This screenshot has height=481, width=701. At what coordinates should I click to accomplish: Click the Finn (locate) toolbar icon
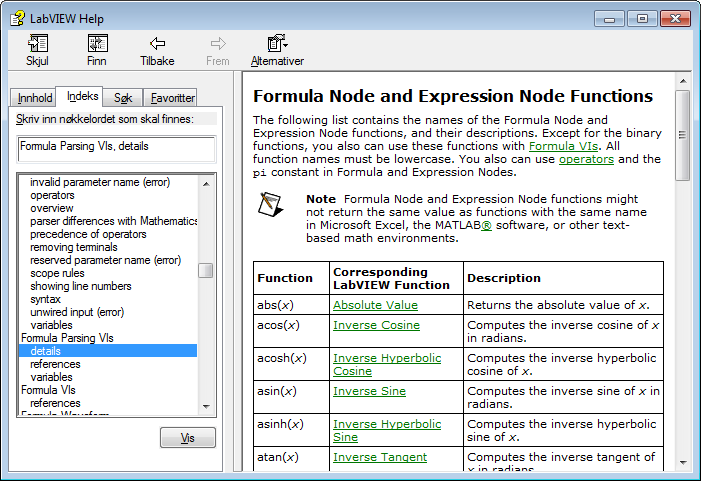coord(97,50)
